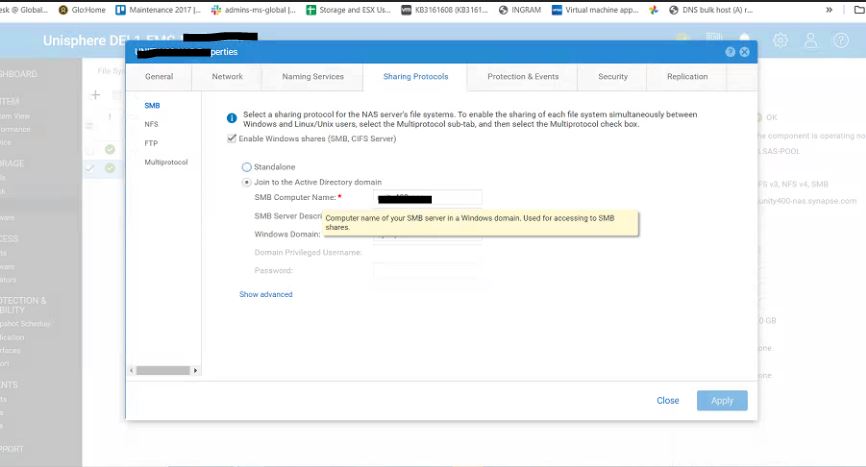Switch to Network tab
This screenshot has height=467, width=866.
click(x=227, y=77)
